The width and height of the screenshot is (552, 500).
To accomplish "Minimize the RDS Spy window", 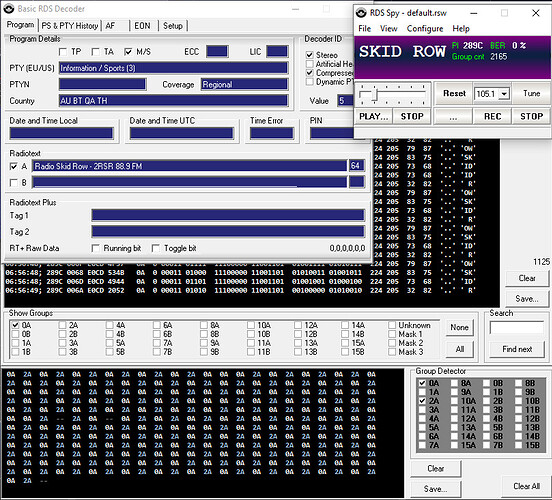I will pos(474,13).
